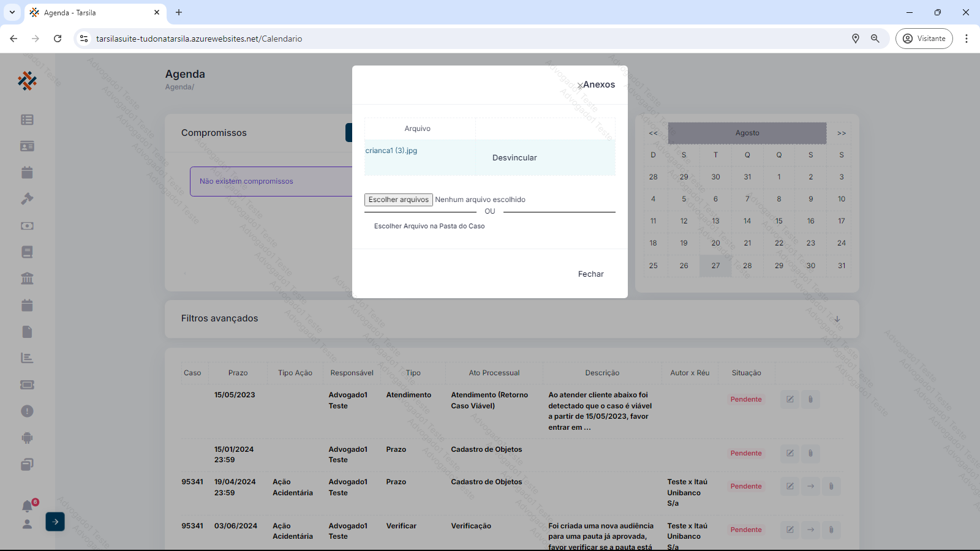Click the Android robot sidebar icon
The height and width of the screenshot is (551, 980).
(x=27, y=438)
